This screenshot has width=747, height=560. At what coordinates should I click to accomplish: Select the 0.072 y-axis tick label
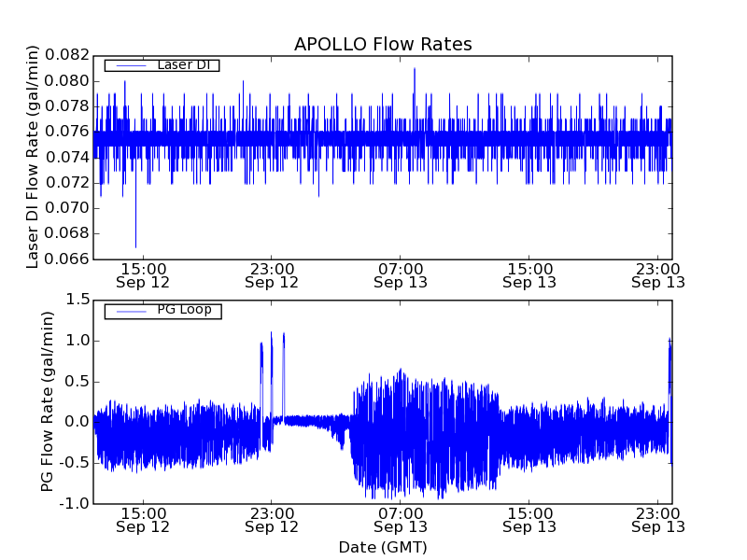tap(67, 182)
